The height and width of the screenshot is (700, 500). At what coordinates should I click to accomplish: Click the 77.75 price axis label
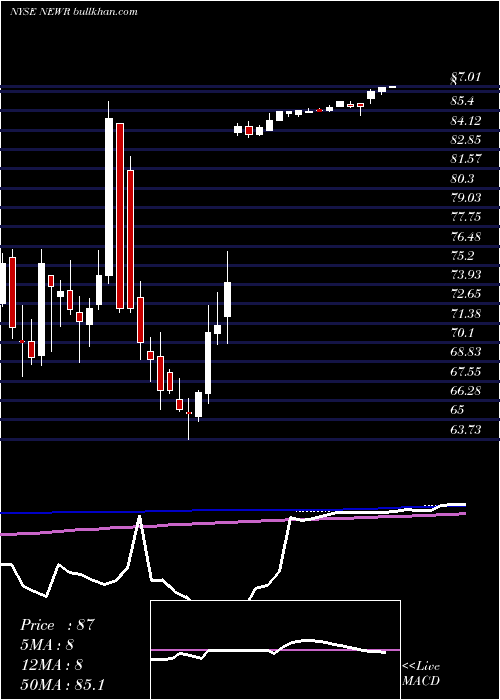(466, 217)
